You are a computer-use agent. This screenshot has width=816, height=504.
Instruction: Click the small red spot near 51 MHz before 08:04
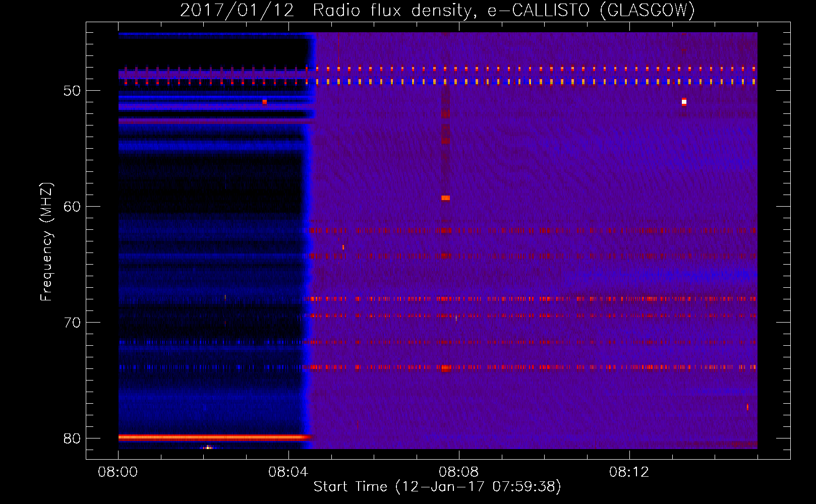coord(264,102)
